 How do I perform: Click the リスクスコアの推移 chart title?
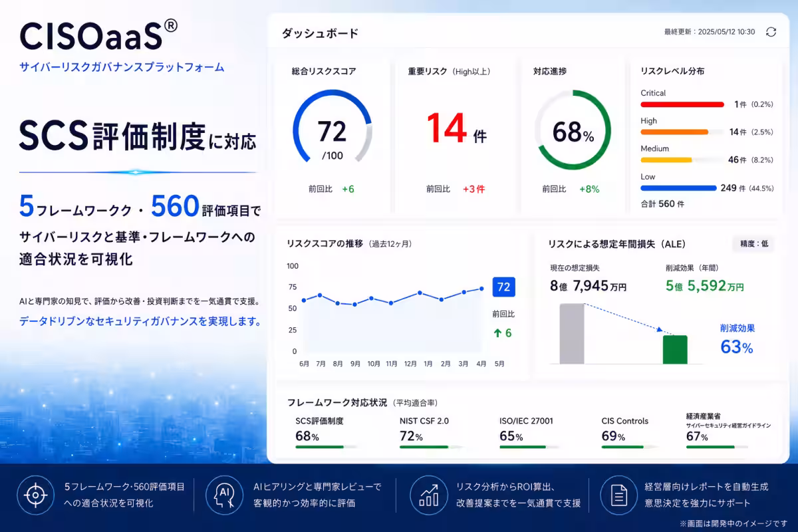[x=325, y=244]
